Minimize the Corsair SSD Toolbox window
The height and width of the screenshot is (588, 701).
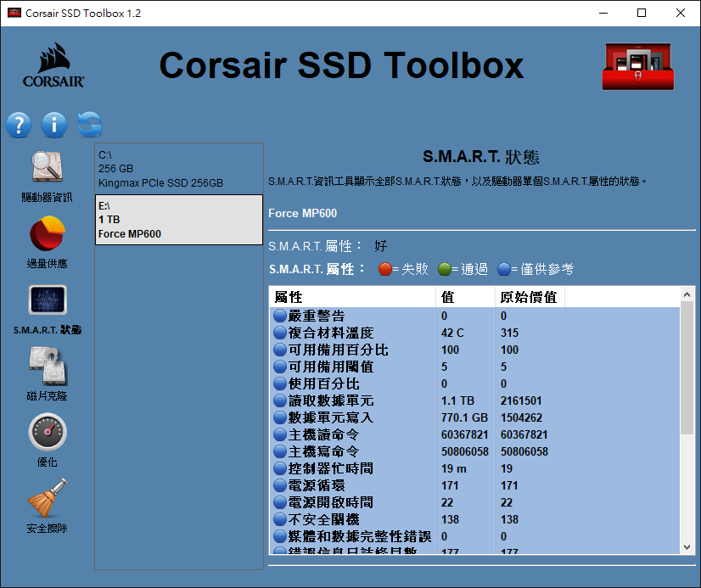point(603,13)
